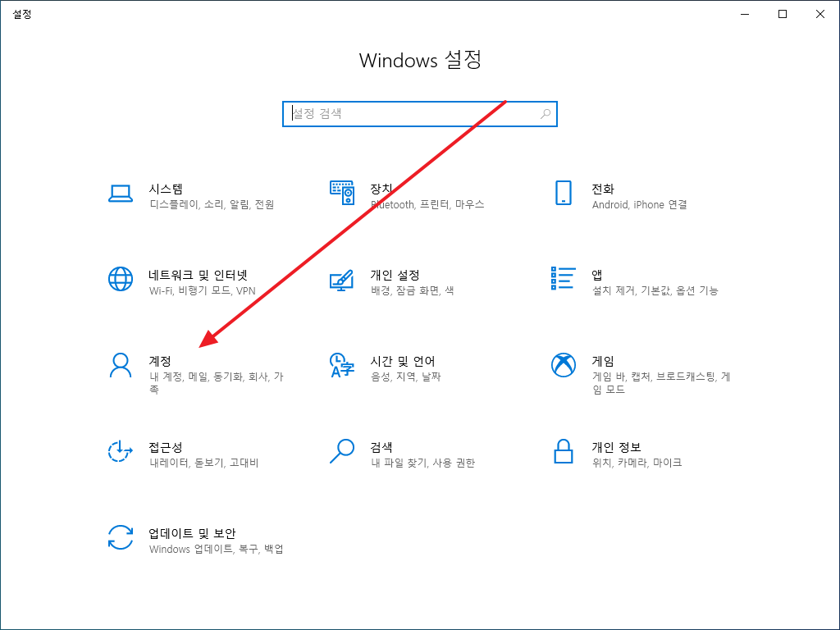This screenshot has width=840, height=630.
Task: Click text 내 계정, 메일, 동기화, 회사, 가족
Action: click(217, 383)
